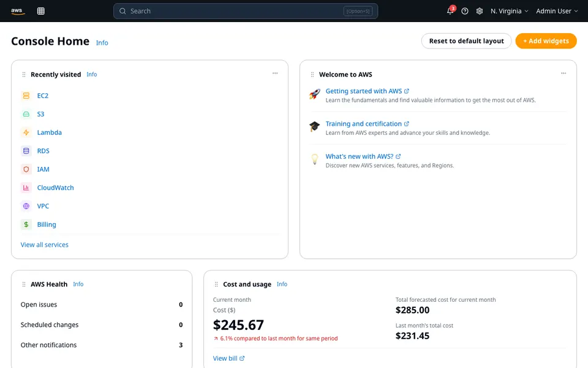Grab the Cost and usage drag handle
The image size is (588, 368).
(x=216, y=285)
